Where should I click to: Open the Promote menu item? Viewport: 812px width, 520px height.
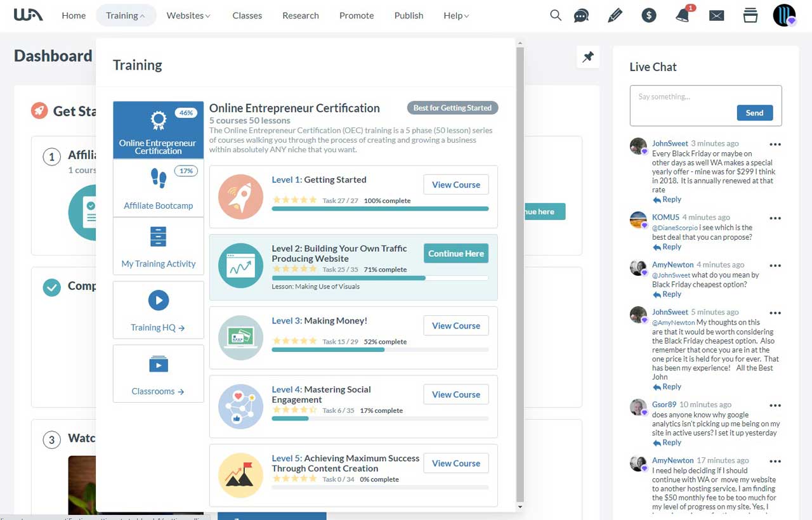(x=357, y=15)
